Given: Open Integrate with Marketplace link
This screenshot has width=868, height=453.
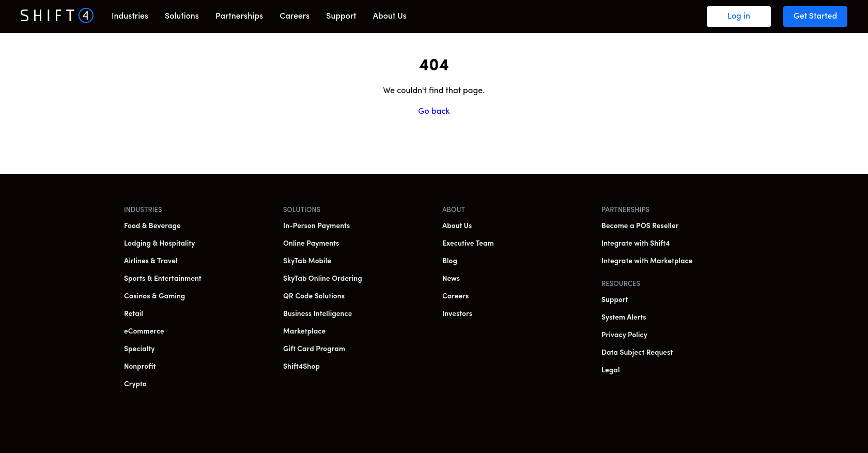Looking at the screenshot, I should [x=647, y=261].
